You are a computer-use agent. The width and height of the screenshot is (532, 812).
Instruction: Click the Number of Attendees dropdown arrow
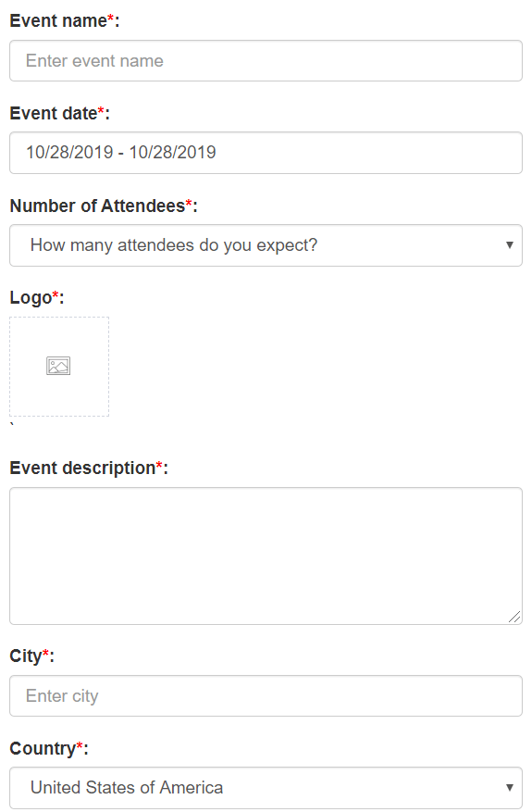pos(510,245)
